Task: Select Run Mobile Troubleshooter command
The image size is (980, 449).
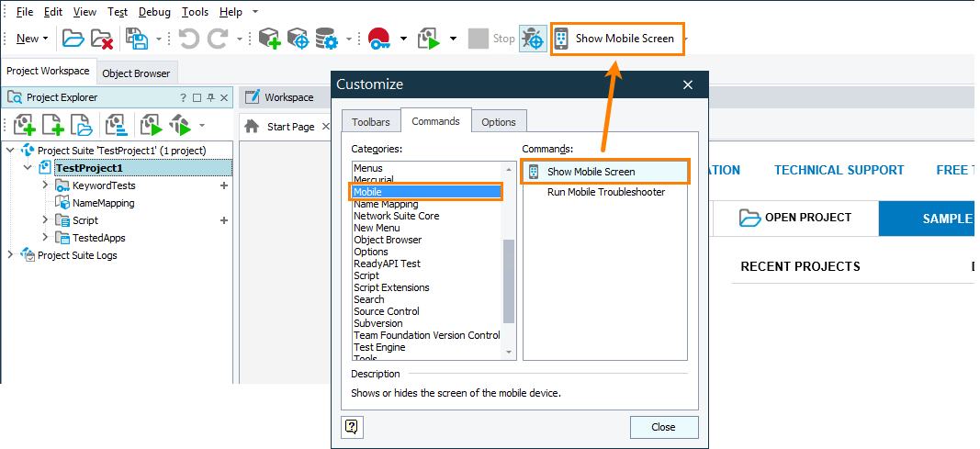Action: click(605, 192)
